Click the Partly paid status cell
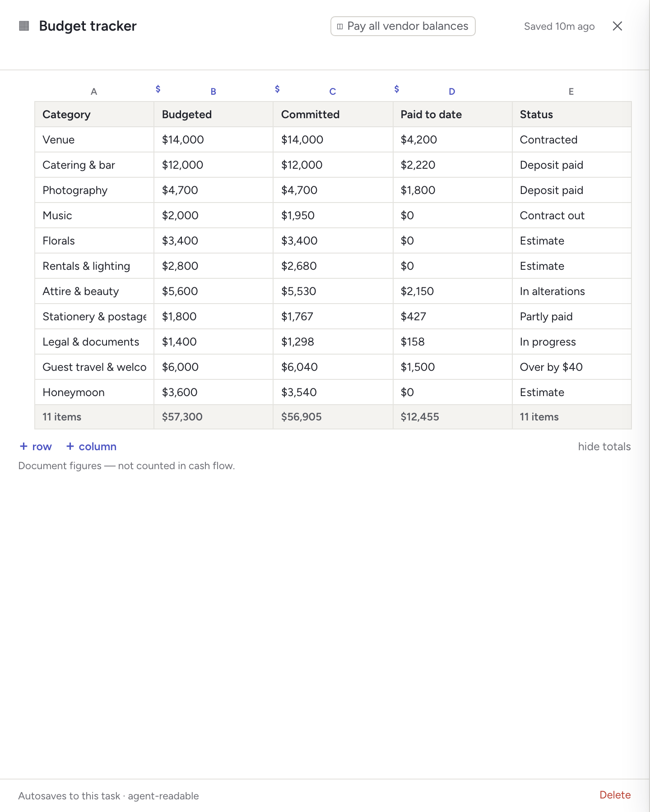 click(571, 317)
